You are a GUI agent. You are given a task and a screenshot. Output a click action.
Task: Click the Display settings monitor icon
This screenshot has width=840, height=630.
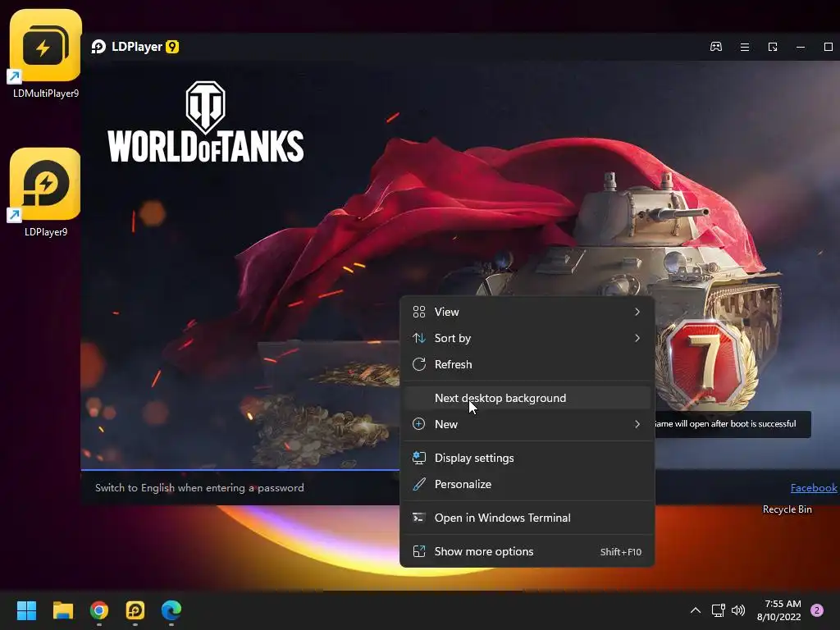coord(419,458)
